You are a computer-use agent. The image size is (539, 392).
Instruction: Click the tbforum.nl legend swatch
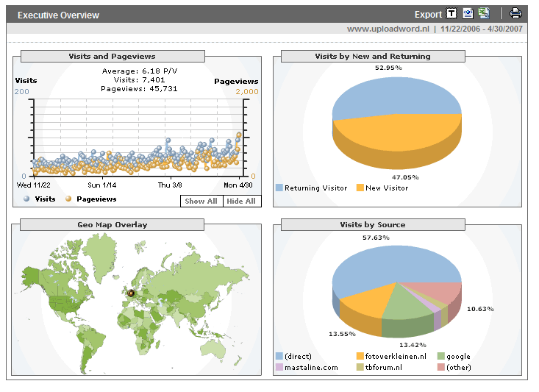[x=360, y=367]
